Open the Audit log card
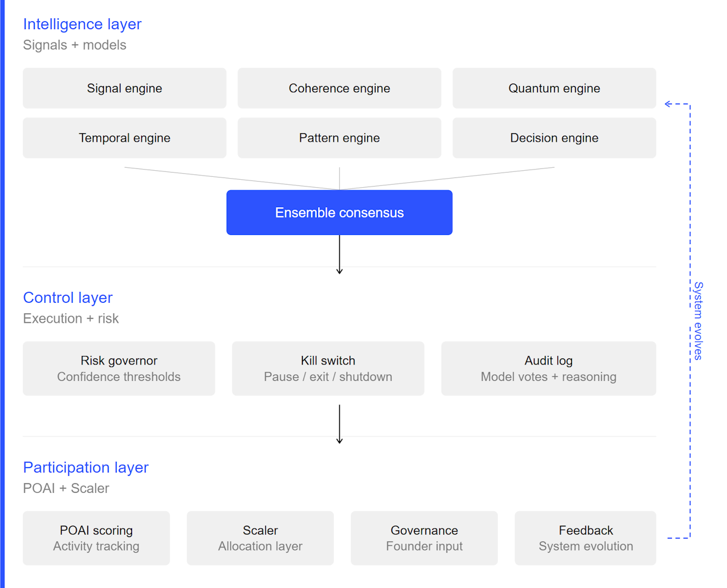The image size is (727, 588). coord(548,368)
